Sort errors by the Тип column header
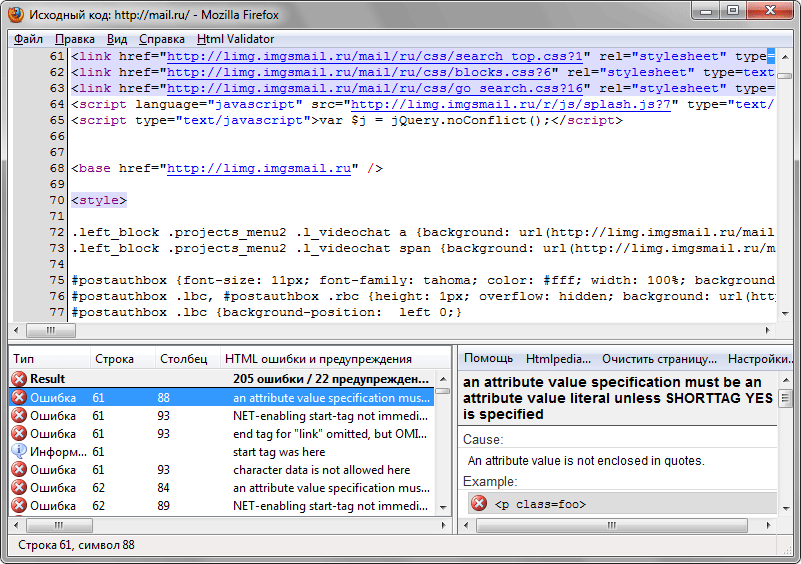The image size is (801, 564). pyautogui.click(x=26, y=358)
